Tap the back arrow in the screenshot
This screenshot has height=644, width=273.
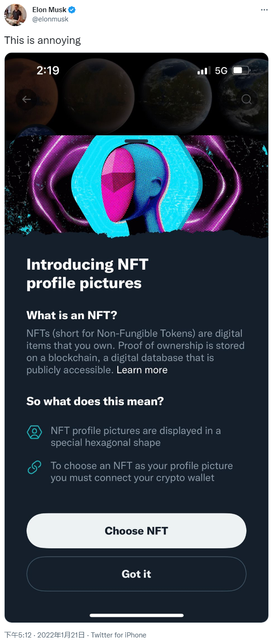pyautogui.click(x=26, y=99)
